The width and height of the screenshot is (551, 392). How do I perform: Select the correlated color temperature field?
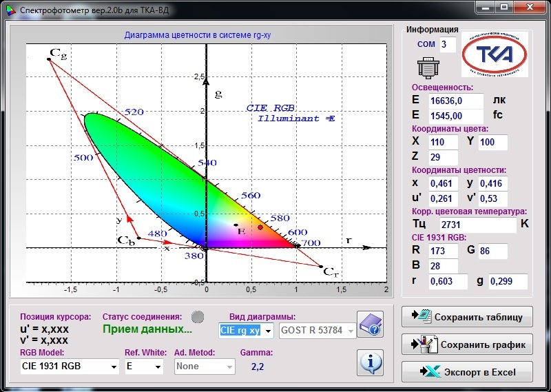[477, 225]
